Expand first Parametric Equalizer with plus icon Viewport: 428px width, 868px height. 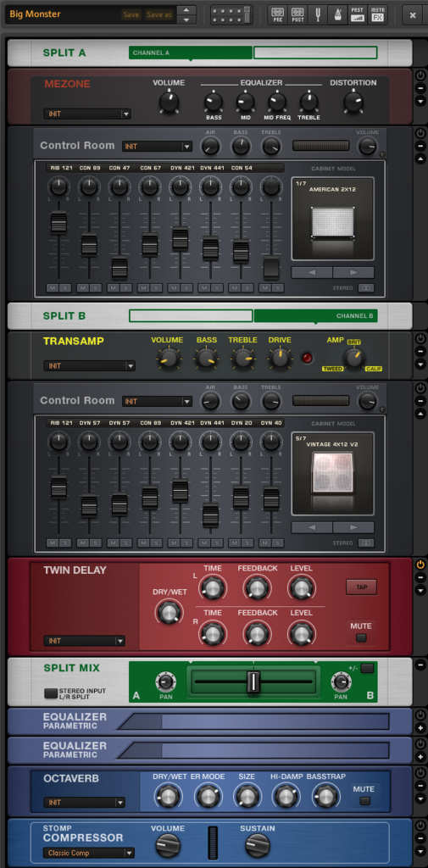[x=420, y=728]
